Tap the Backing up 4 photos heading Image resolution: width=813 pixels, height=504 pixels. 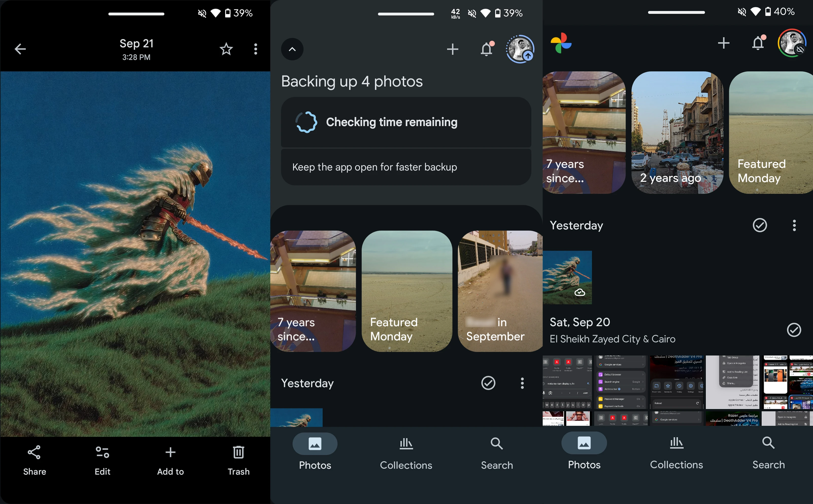click(352, 81)
